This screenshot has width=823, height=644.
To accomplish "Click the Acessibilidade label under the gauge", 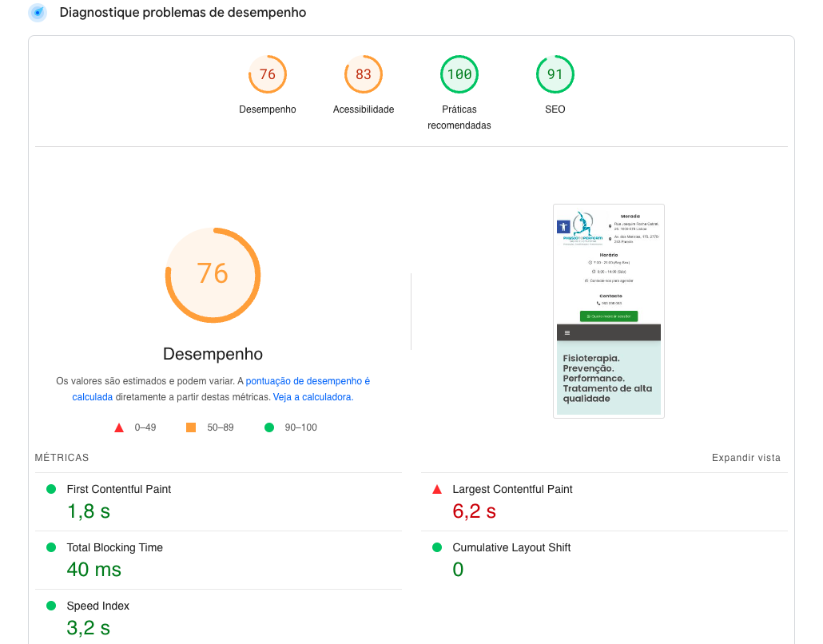I will pos(364,109).
